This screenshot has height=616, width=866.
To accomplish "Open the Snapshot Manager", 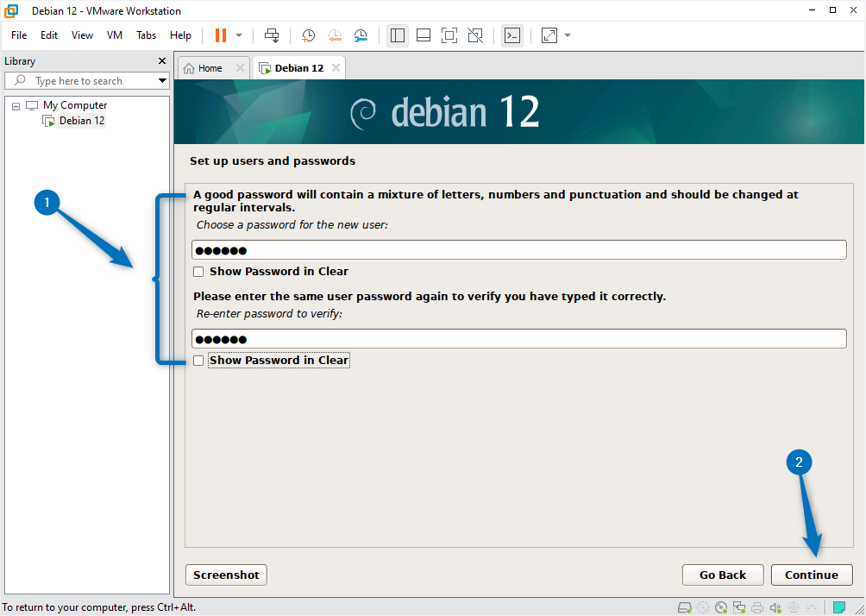I will coord(361,35).
